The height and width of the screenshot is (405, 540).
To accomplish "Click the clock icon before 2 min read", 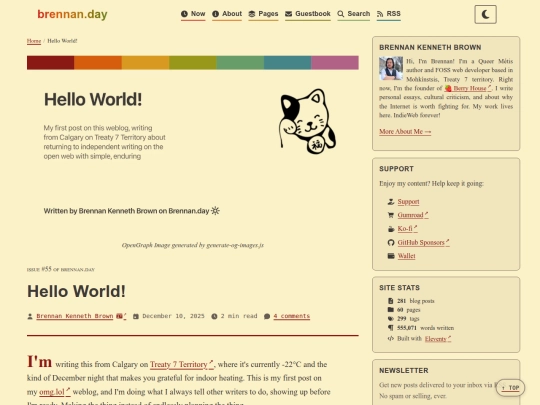I will (x=214, y=316).
